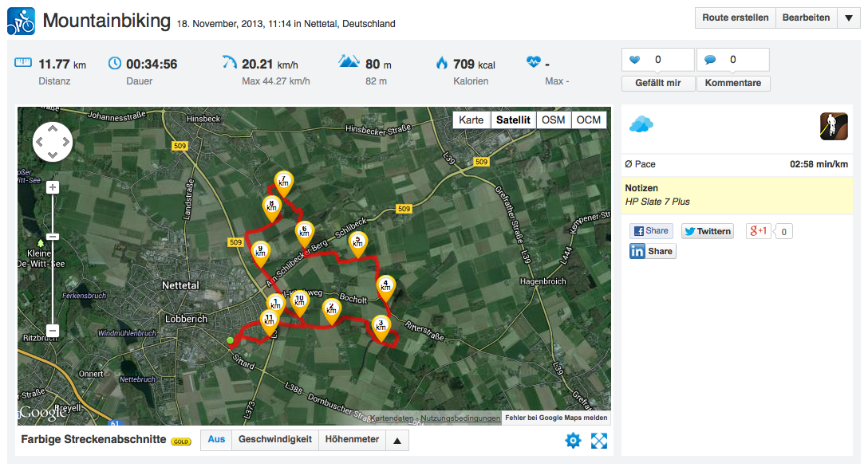This screenshot has width=868, height=471.
Task: Click the mountain bike app thumbnail
Action: coord(834,126)
